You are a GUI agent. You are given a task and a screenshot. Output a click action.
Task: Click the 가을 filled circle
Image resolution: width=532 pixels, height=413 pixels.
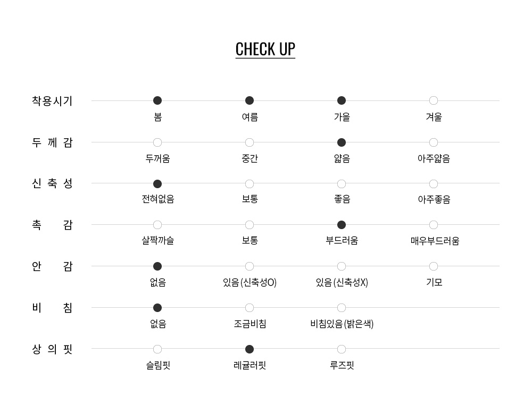342,100
